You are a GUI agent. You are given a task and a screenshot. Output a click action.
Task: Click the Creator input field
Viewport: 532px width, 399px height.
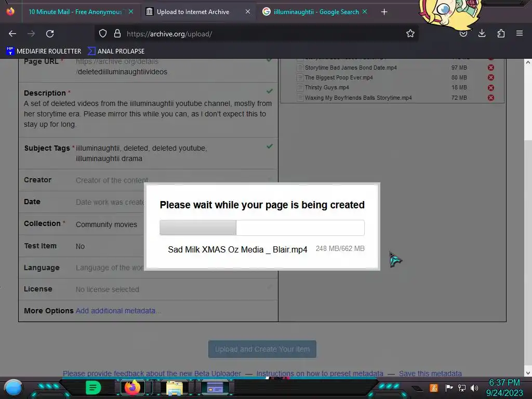click(112, 180)
